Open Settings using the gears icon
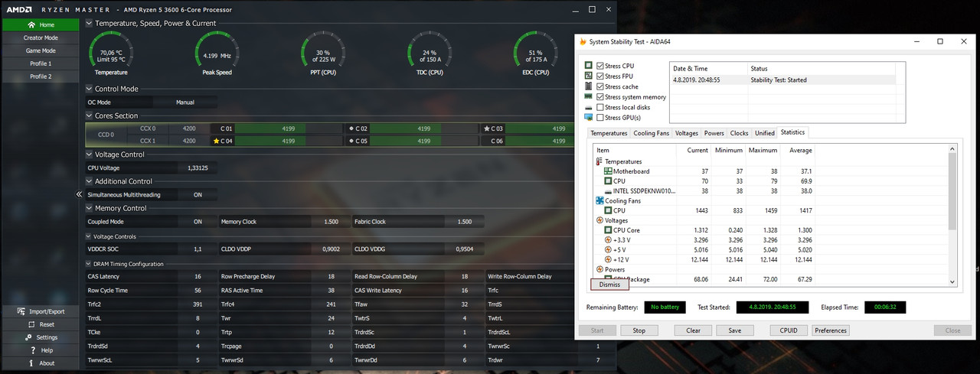Viewport: 980px width, 374px height. pyautogui.click(x=29, y=337)
